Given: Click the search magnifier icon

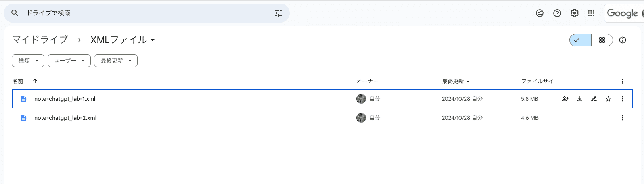Looking at the screenshot, I should (x=15, y=13).
